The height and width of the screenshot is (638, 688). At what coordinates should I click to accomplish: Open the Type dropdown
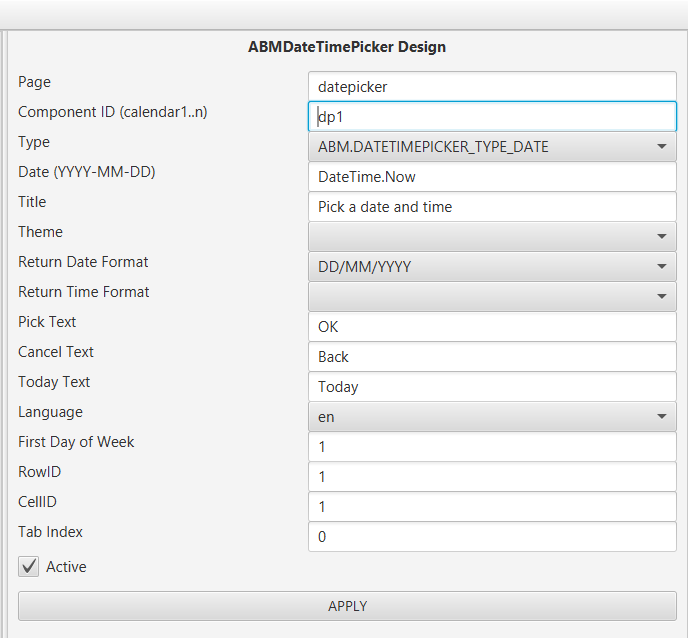tap(491, 147)
